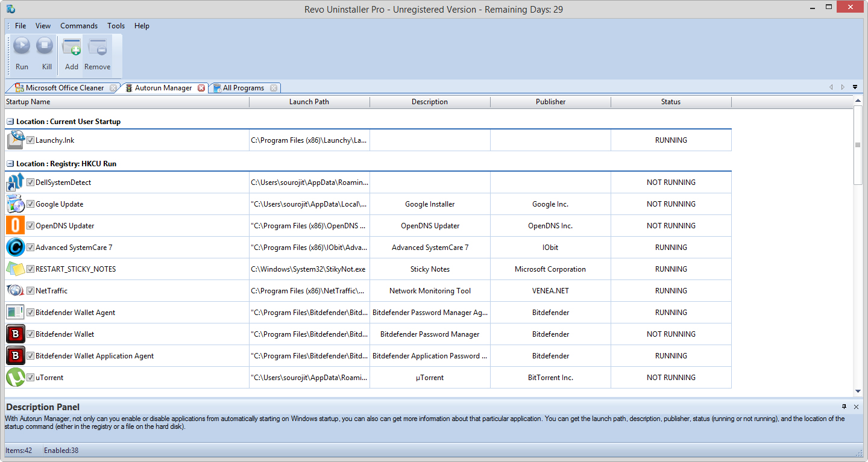Click the orange OpenDNS Updater icon
This screenshot has height=462, width=868.
[x=15, y=226]
